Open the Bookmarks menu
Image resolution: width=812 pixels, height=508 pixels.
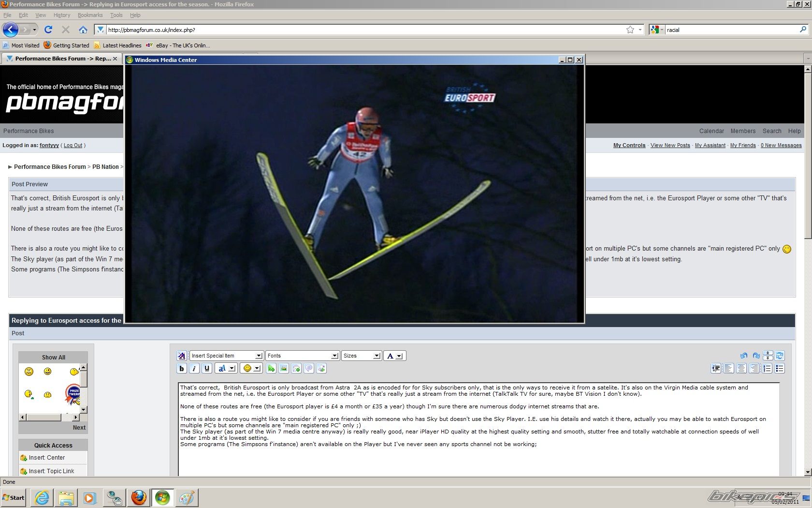(x=90, y=15)
